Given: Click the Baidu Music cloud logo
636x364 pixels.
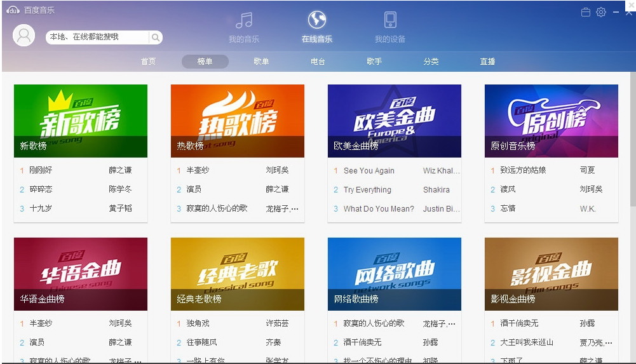Looking at the screenshot, I should point(13,10).
